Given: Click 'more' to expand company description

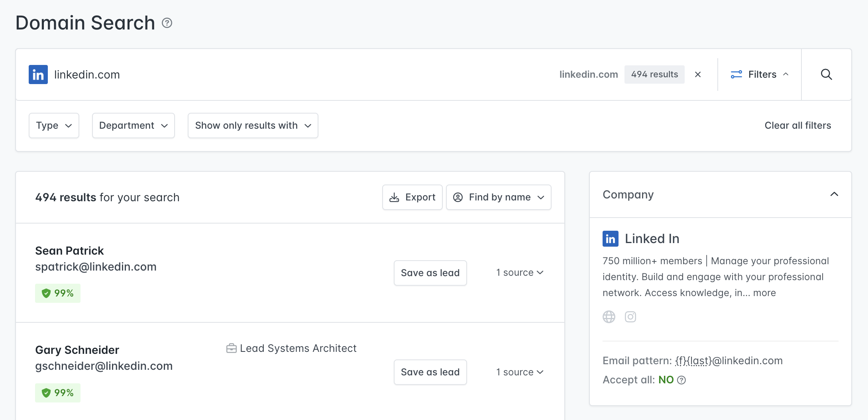Looking at the screenshot, I should click(x=764, y=293).
